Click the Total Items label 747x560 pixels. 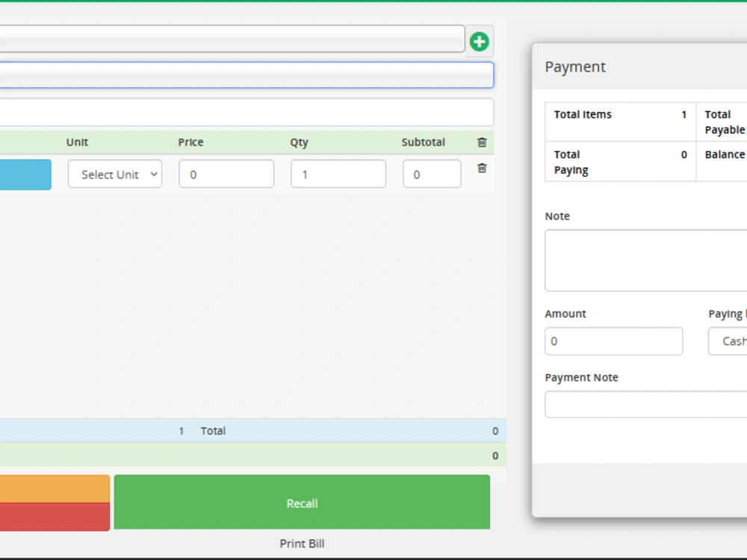click(x=583, y=114)
